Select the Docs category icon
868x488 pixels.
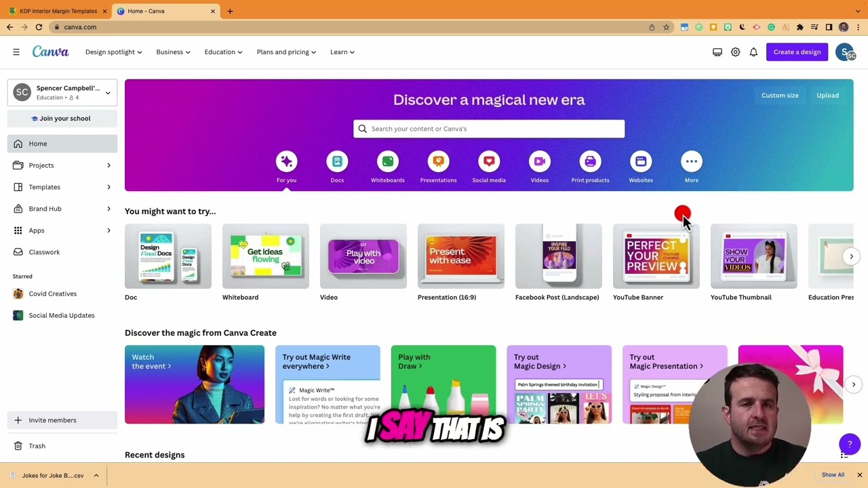(x=337, y=161)
